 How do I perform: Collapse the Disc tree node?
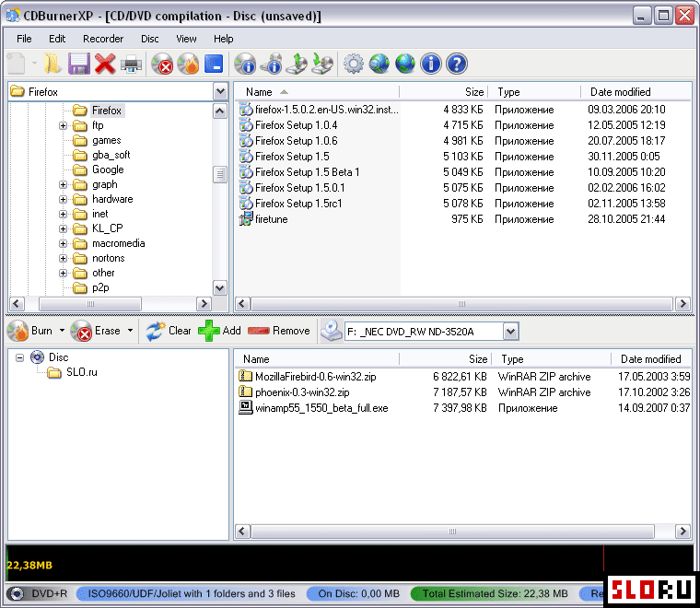(x=19, y=357)
